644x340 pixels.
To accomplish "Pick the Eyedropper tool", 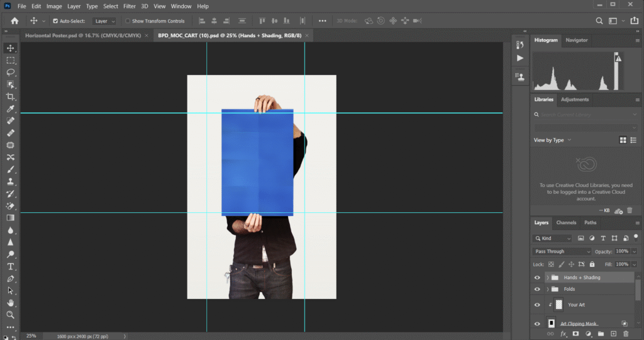I will click(11, 109).
